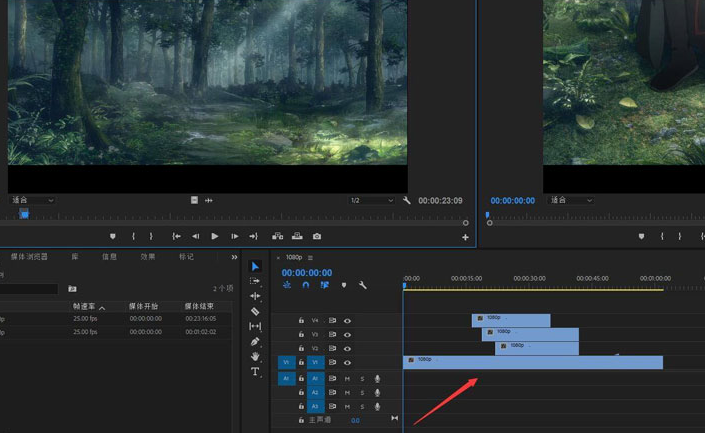Activate the Pen tool
Screen dimensions: 705x433
[x=255, y=341]
